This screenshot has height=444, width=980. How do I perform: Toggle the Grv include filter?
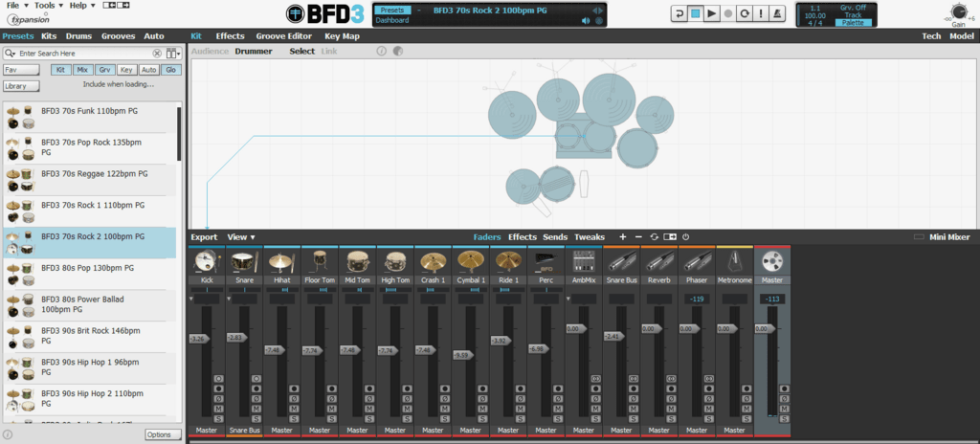[x=104, y=70]
